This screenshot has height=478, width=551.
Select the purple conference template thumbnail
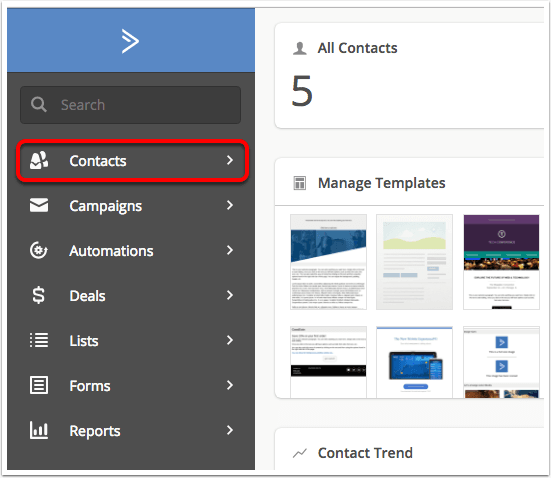[501, 262]
